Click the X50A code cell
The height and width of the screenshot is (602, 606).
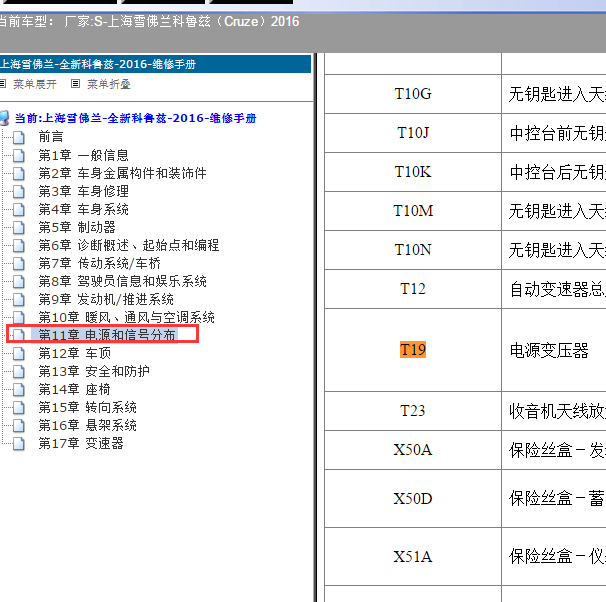pyautogui.click(x=413, y=450)
